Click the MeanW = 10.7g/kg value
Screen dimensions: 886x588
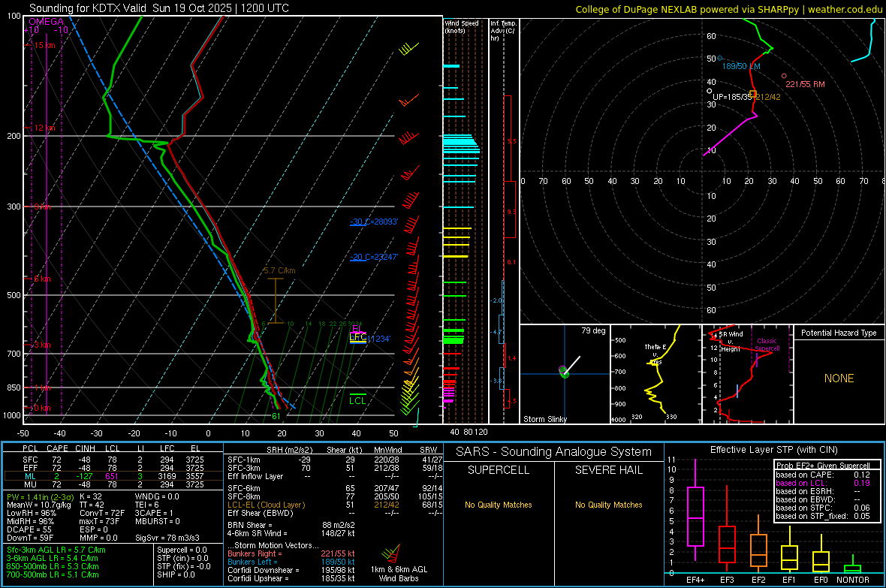[x=38, y=505]
